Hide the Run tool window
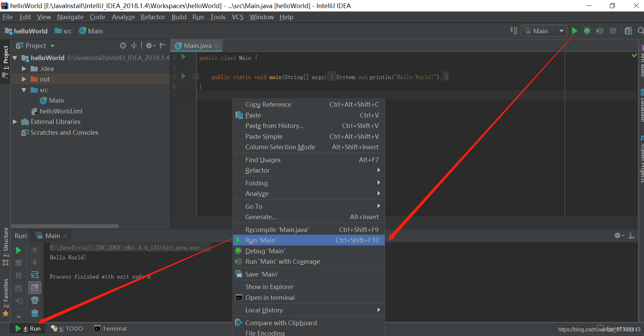644x336 pixels. tap(631, 235)
